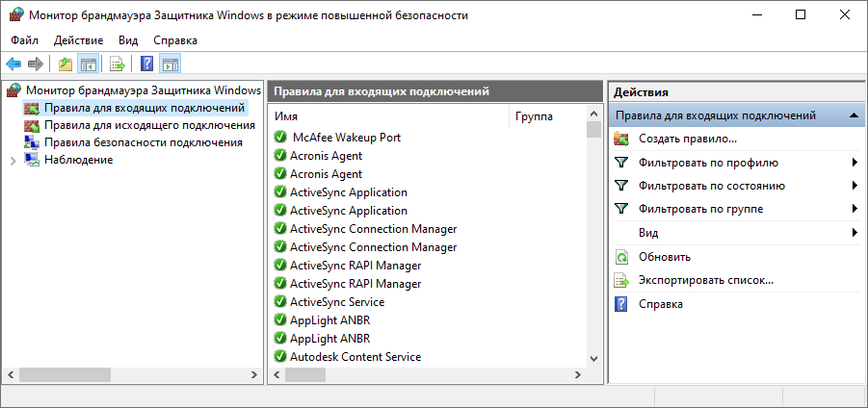Screen dimensions: 868x408
Task: Open the Действие menu
Action: pos(78,40)
